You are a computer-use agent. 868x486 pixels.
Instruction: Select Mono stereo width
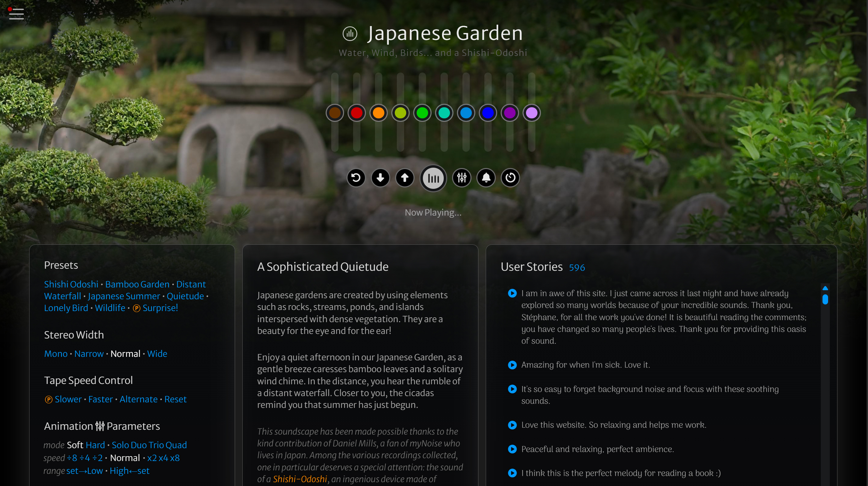pyautogui.click(x=56, y=354)
